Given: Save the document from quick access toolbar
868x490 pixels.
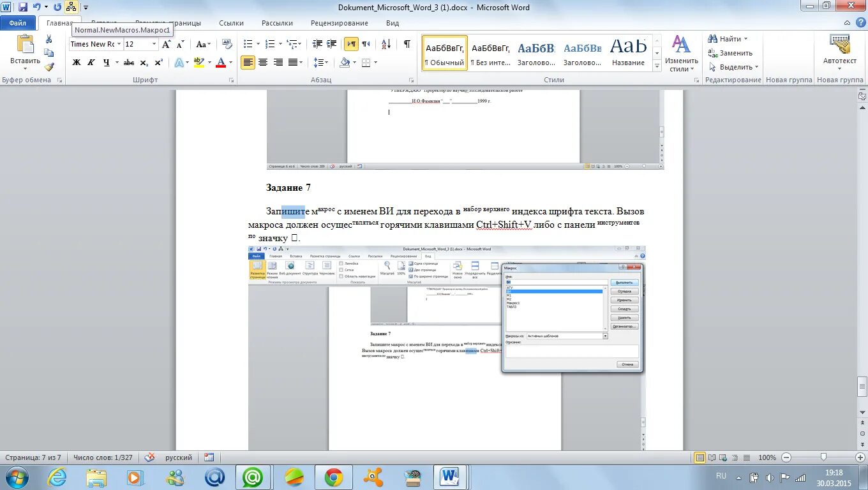Looking at the screenshot, I should (x=23, y=7).
